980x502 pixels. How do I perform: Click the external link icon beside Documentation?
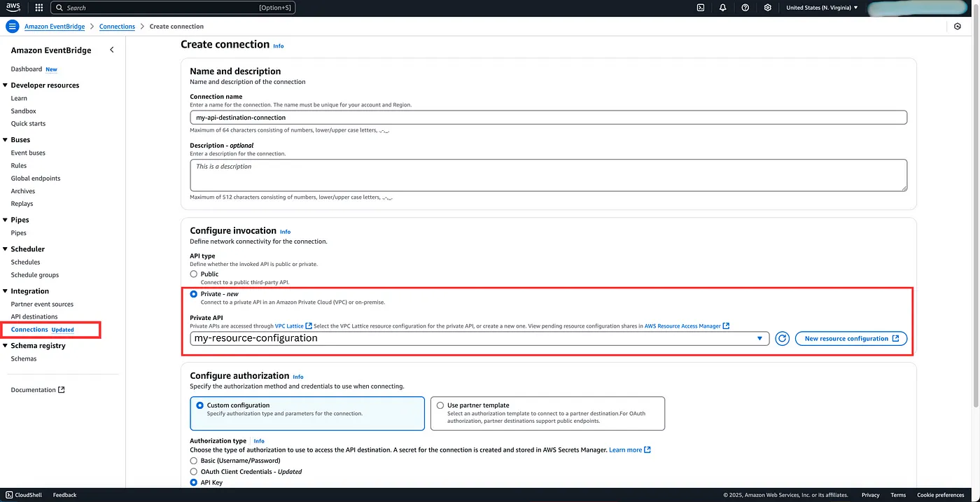(x=62, y=390)
